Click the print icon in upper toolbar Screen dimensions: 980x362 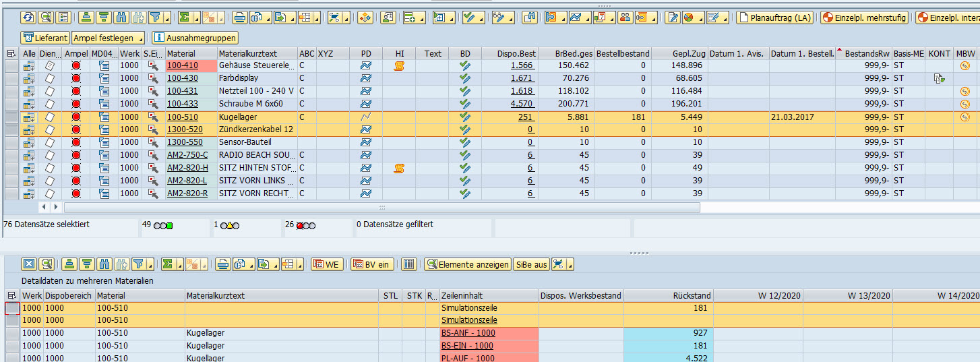click(x=240, y=18)
